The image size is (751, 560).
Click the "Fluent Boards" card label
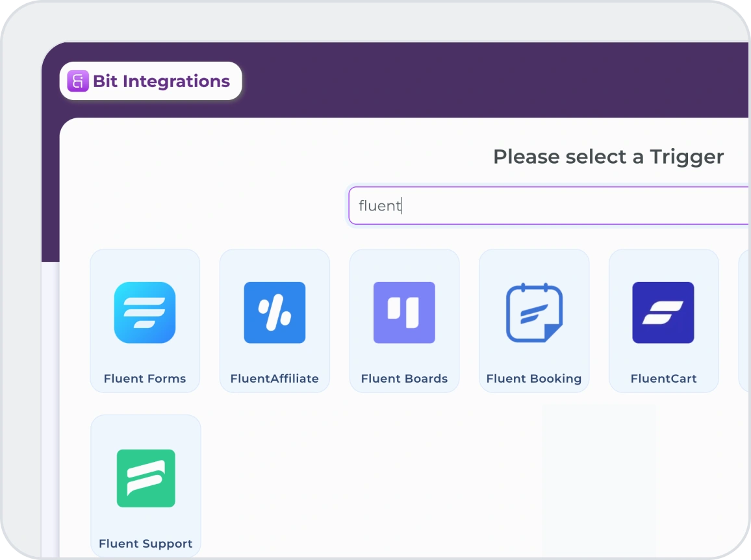[x=404, y=379]
